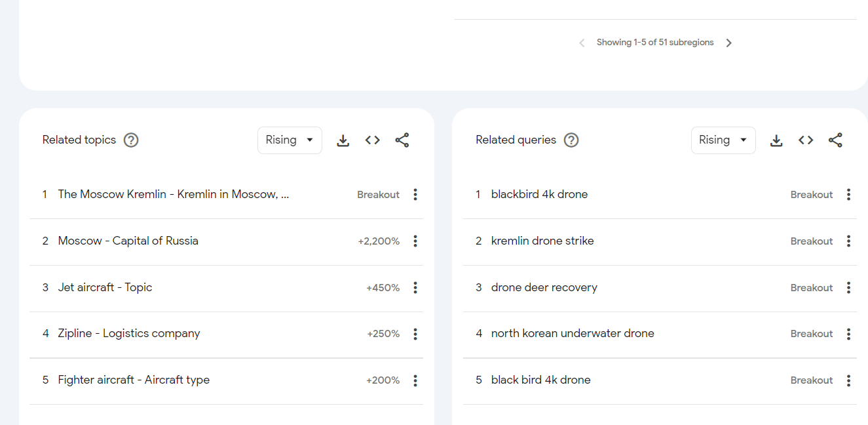Open help for Related topics
868x425 pixels.
131,140
